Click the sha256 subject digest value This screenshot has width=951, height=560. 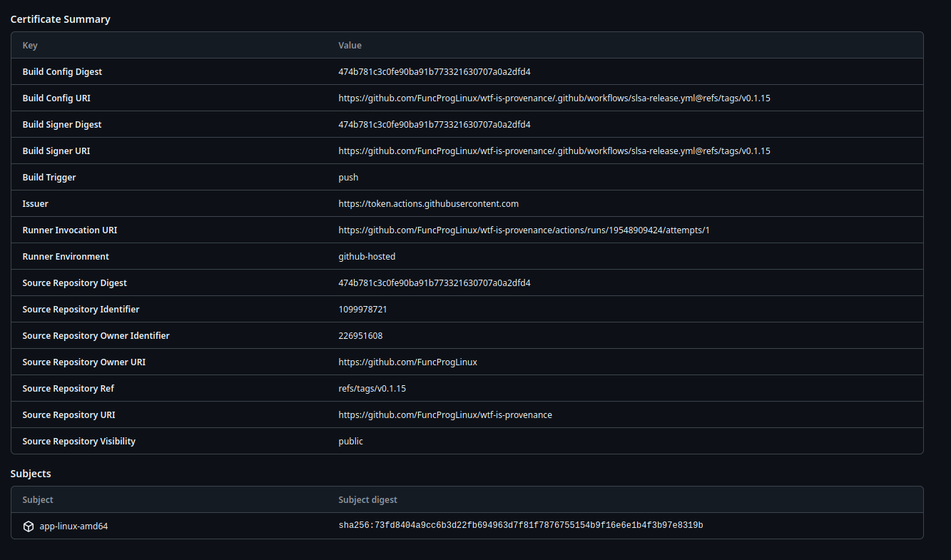pyautogui.click(x=520, y=526)
